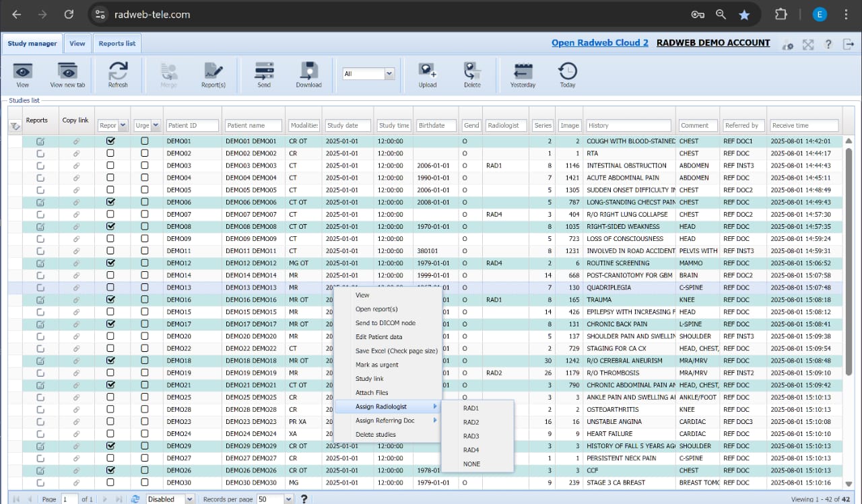
Task: Click the Delete toolbar icon
Action: [x=472, y=71]
